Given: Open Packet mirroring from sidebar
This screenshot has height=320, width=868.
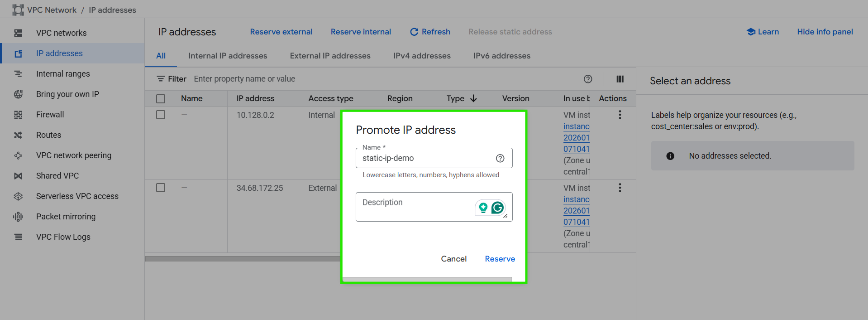Looking at the screenshot, I should pyautogui.click(x=66, y=217).
